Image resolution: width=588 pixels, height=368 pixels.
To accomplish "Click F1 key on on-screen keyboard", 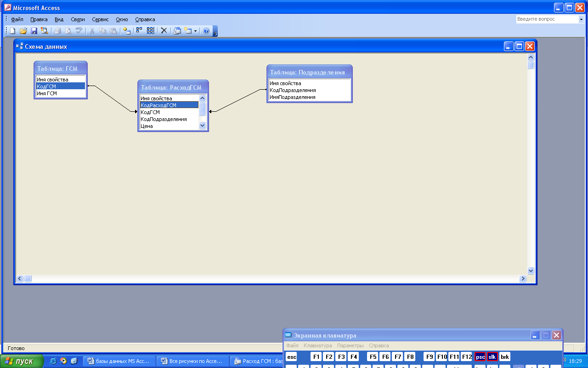I will click(x=317, y=357).
